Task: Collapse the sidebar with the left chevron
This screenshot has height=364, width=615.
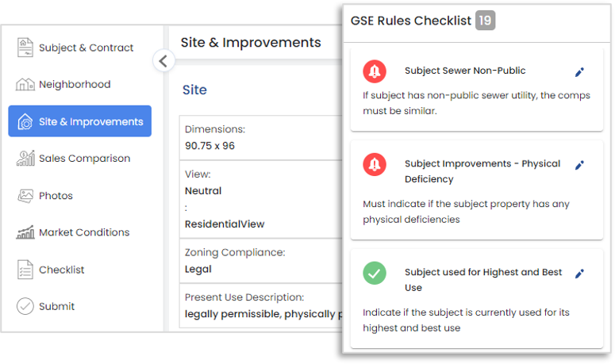Action: pos(163,61)
